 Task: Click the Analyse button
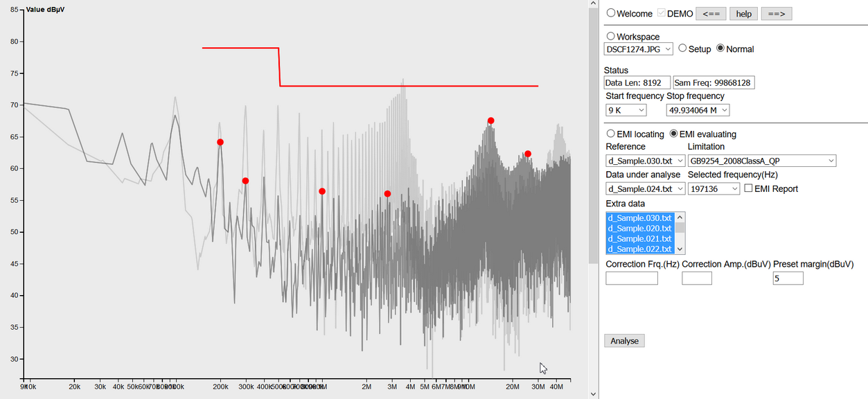tap(625, 341)
